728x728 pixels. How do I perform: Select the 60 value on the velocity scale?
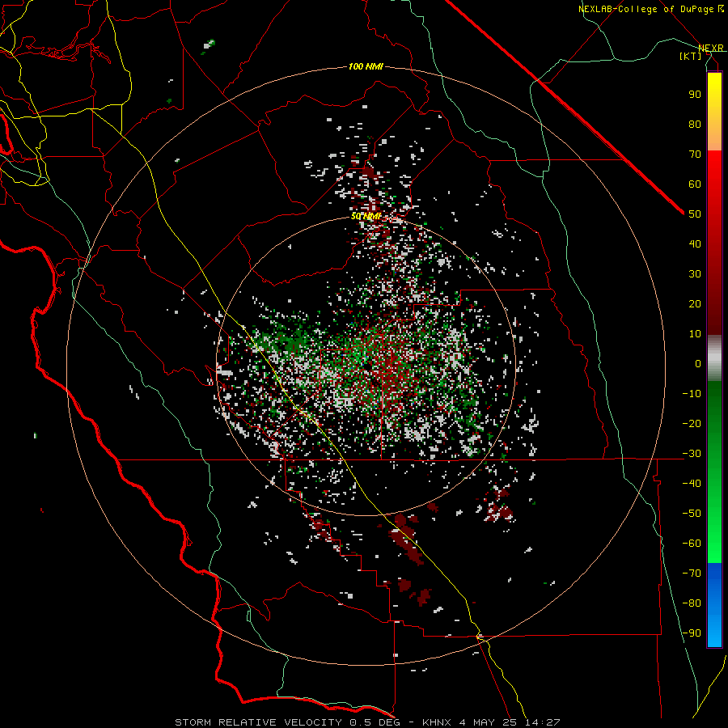pyautogui.click(x=695, y=184)
